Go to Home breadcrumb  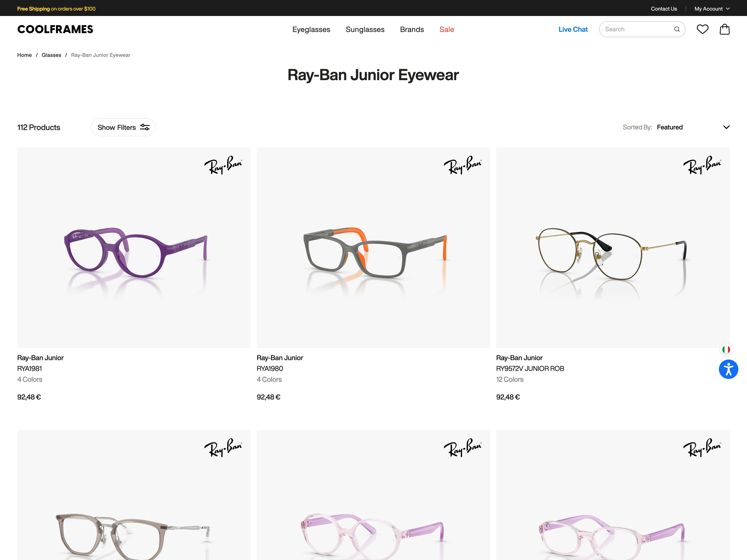24,55
